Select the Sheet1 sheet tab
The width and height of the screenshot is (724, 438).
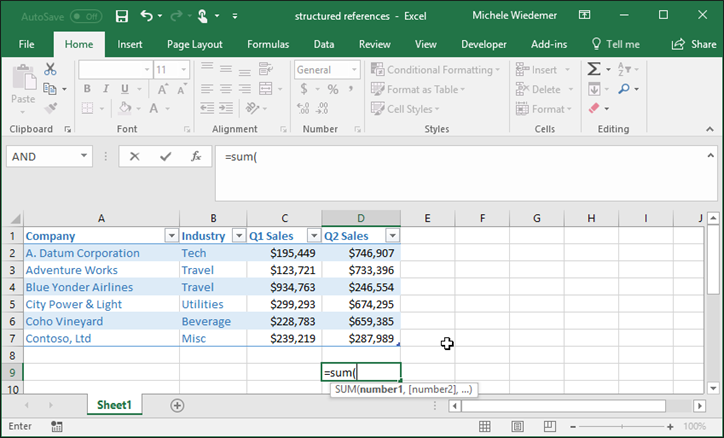click(114, 405)
